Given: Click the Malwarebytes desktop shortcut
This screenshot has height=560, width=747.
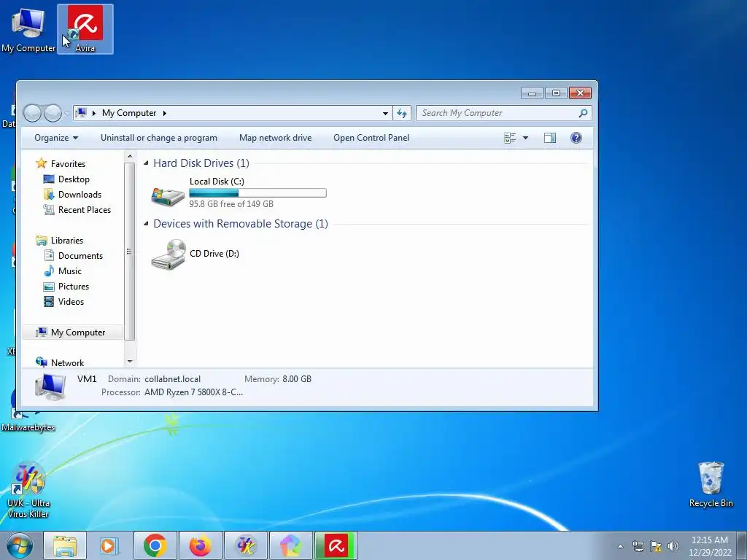Looking at the screenshot, I should [x=28, y=410].
